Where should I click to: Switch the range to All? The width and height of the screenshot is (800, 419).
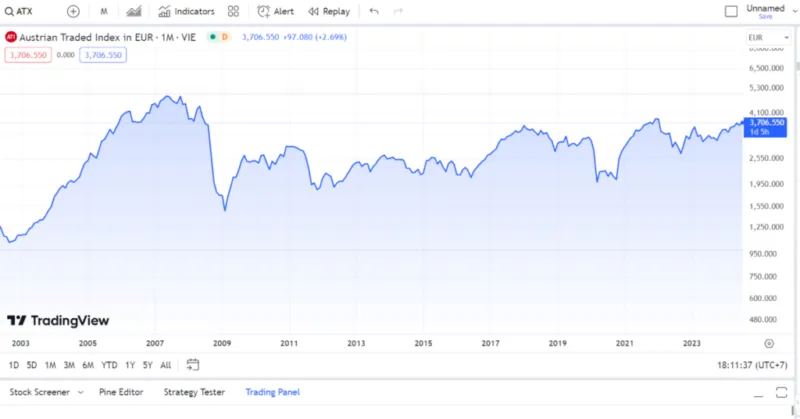(165, 365)
